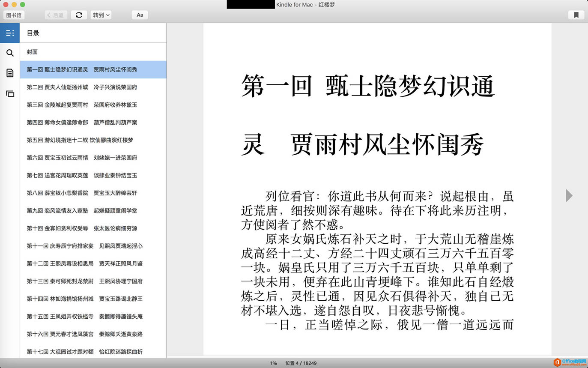Click the 1% reading progress indicator
The width and height of the screenshot is (588, 368).
(x=273, y=363)
